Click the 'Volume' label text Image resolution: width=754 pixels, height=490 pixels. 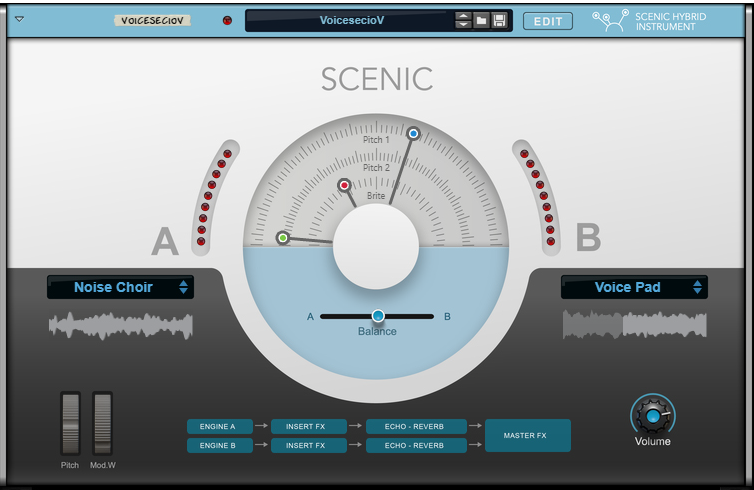653,441
